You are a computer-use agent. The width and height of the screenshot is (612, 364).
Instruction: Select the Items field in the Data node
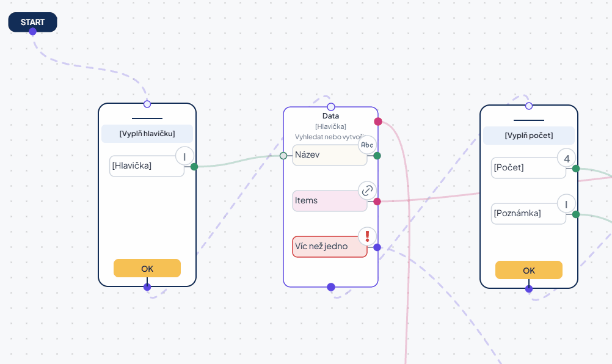coord(330,200)
